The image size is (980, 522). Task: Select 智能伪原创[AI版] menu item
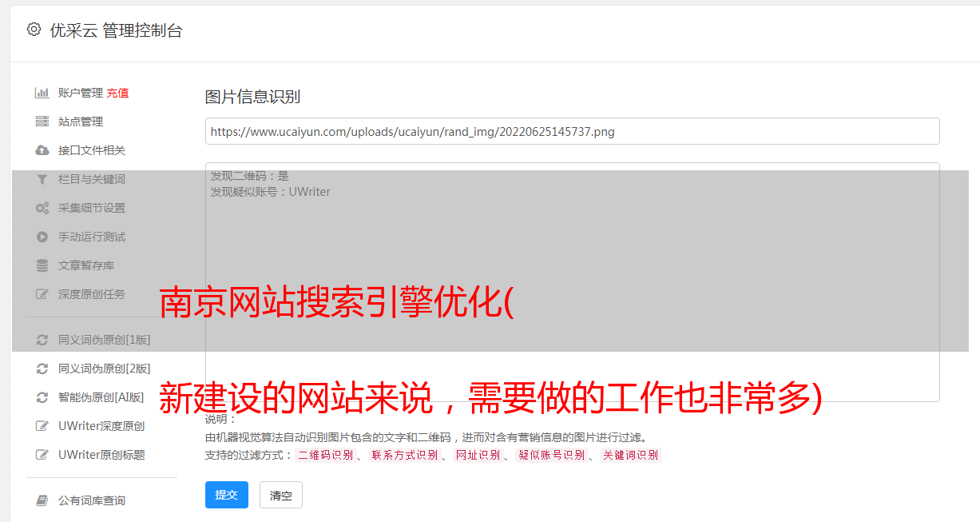101,397
